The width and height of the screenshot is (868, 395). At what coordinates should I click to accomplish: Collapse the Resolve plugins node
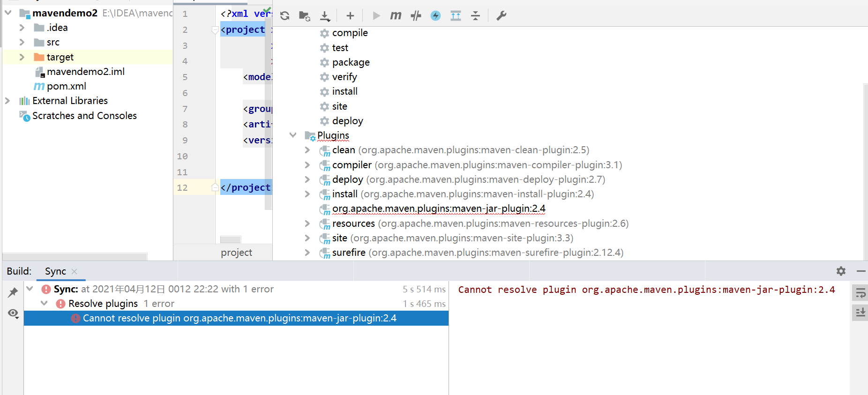tap(45, 304)
